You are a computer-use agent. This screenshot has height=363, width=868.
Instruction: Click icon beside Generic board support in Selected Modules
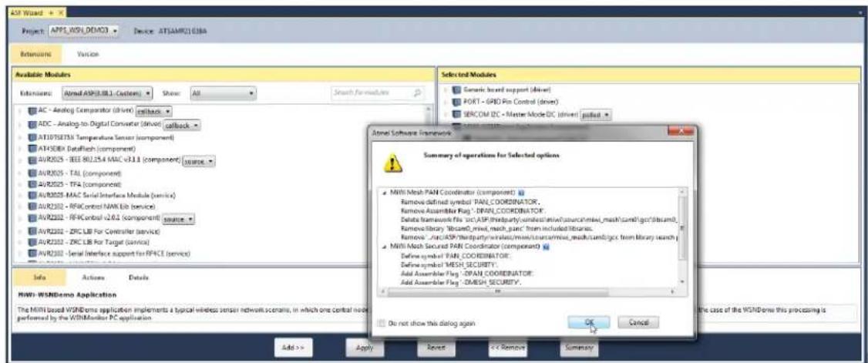456,90
